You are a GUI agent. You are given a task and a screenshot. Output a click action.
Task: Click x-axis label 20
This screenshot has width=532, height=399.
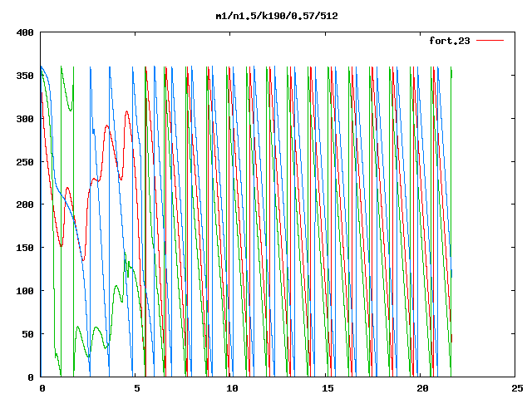point(422,388)
